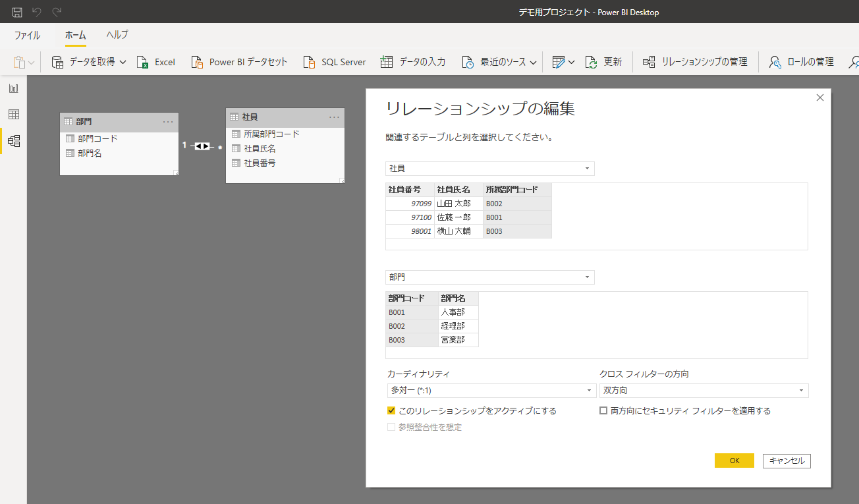Click the キャンセル button
This screenshot has height=504, width=859.
787,461
